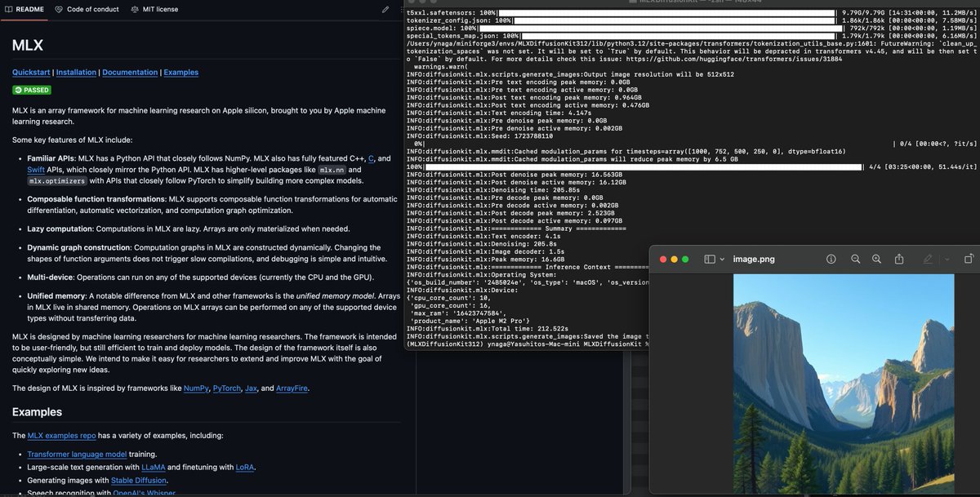Click the heart icon beside Code of conduct
This screenshot has height=497, width=980.
tap(60, 9)
